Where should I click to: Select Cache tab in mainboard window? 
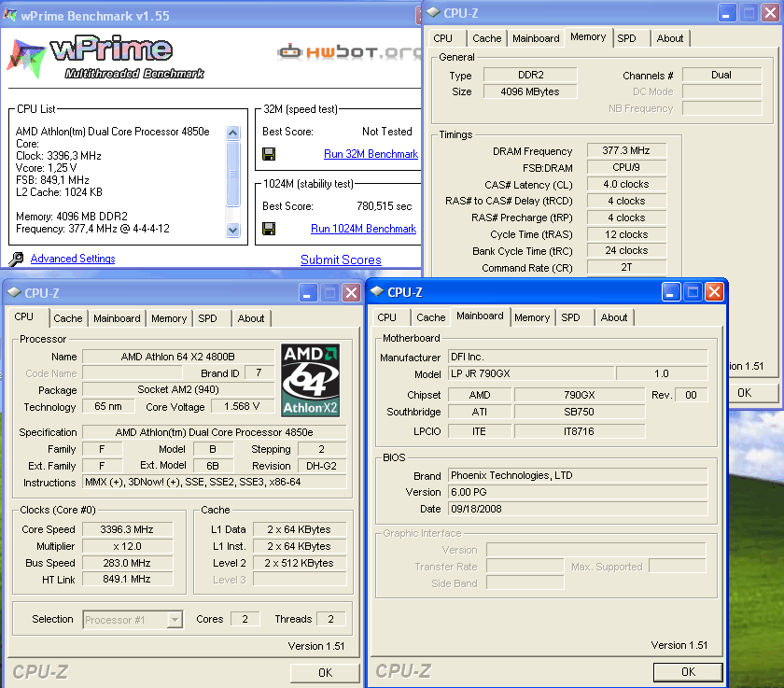pyautogui.click(x=430, y=317)
